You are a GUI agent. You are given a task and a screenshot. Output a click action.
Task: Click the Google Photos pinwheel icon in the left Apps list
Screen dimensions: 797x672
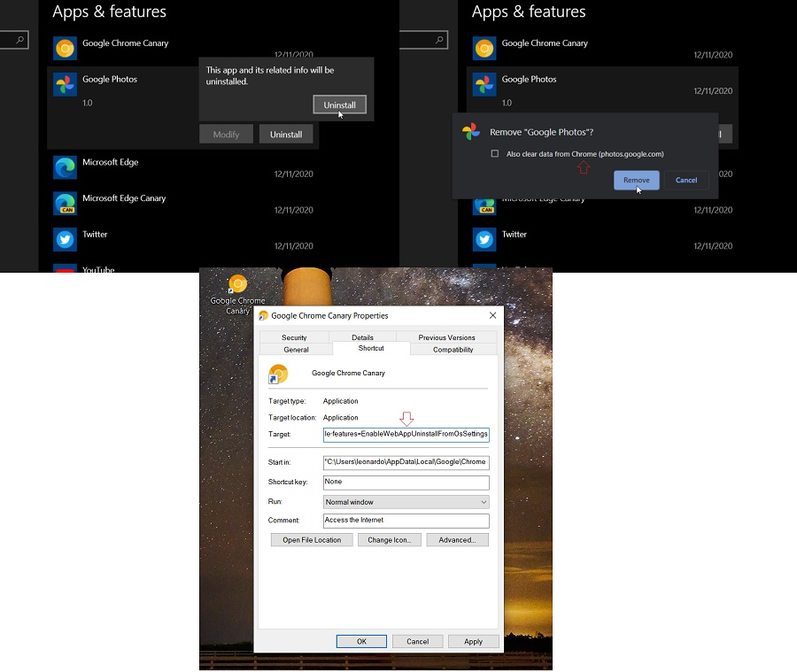pos(65,84)
